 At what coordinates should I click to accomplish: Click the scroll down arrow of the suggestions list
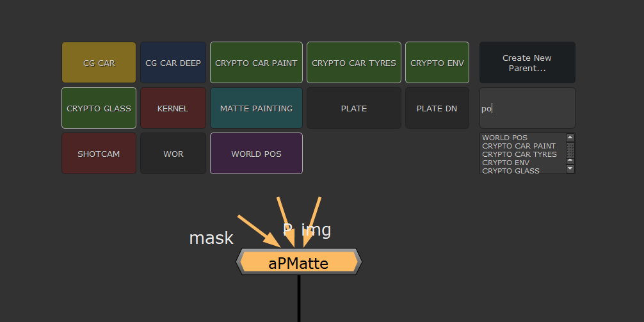click(570, 169)
